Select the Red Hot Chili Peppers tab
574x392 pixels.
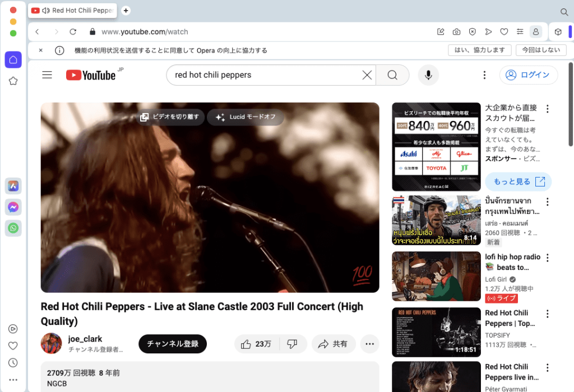click(72, 11)
